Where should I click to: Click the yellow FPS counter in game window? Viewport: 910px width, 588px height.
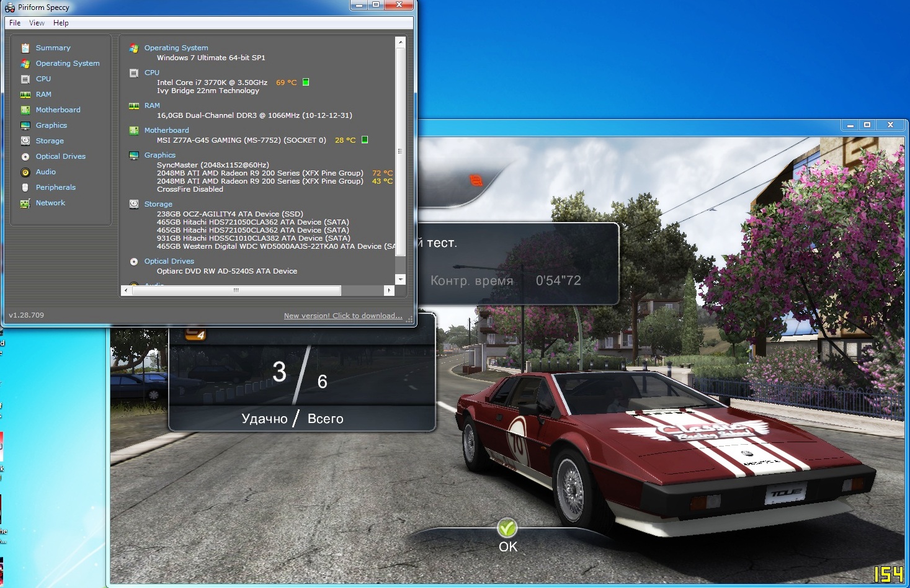888,575
